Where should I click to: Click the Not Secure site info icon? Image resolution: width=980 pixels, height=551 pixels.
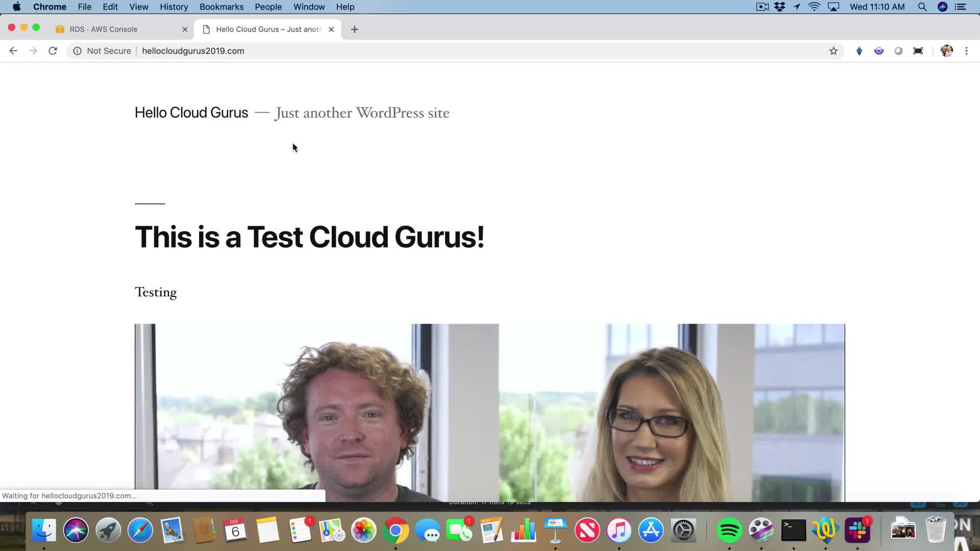pyautogui.click(x=77, y=51)
